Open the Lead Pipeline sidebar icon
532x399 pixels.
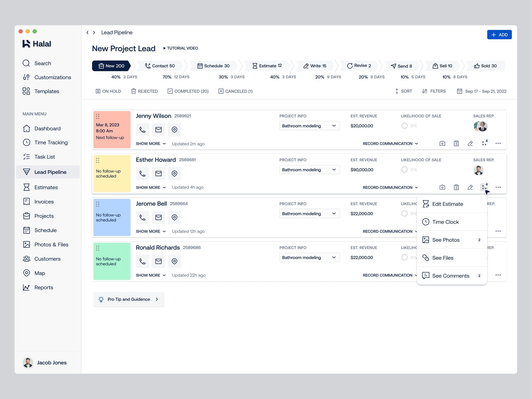tap(26, 172)
